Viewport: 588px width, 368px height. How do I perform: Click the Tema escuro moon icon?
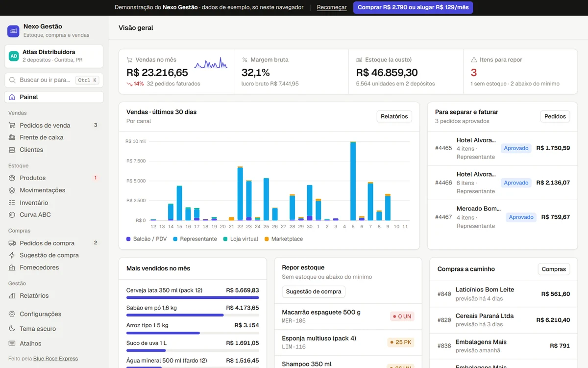coord(12,329)
